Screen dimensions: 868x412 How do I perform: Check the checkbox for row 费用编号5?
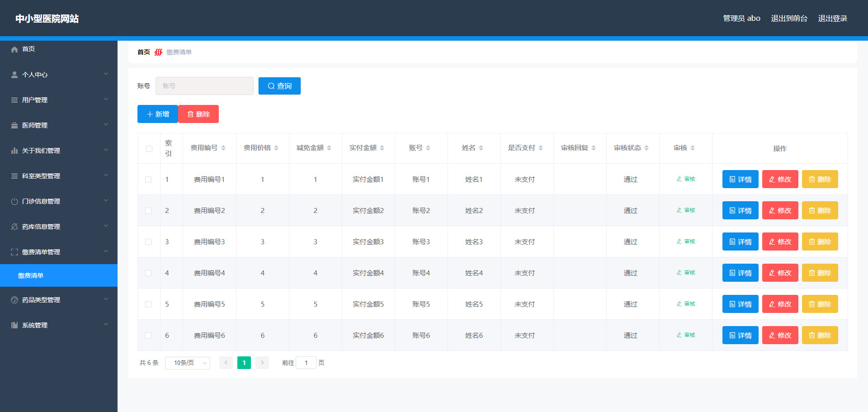[148, 304]
